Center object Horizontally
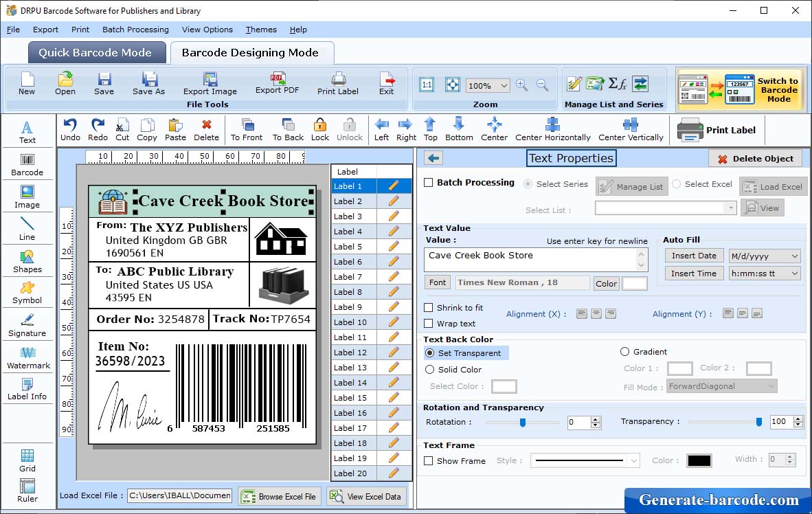812x514 pixels. pyautogui.click(x=552, y=130)
